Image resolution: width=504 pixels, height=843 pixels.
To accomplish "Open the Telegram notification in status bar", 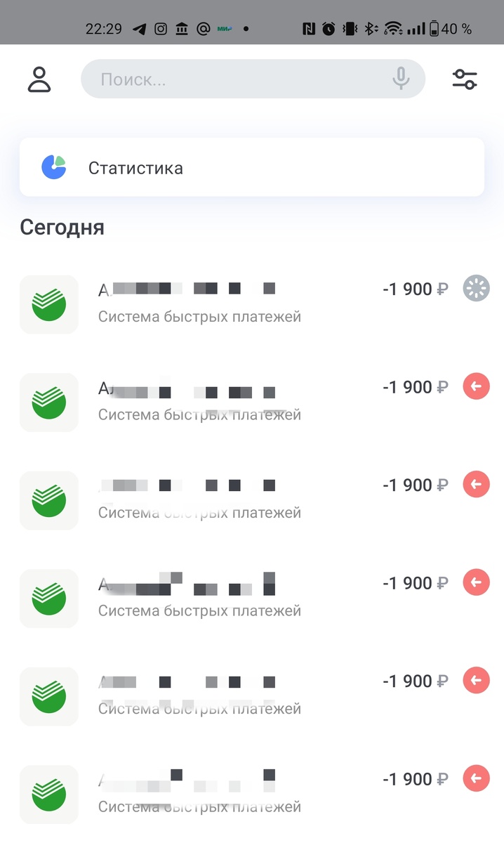I will coord(140,29).
